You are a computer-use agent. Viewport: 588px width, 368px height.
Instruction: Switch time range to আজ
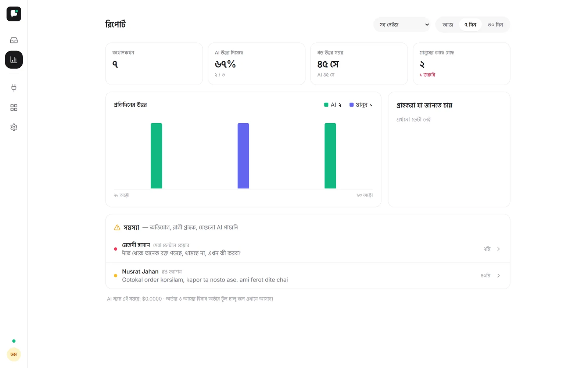(448, 25)
